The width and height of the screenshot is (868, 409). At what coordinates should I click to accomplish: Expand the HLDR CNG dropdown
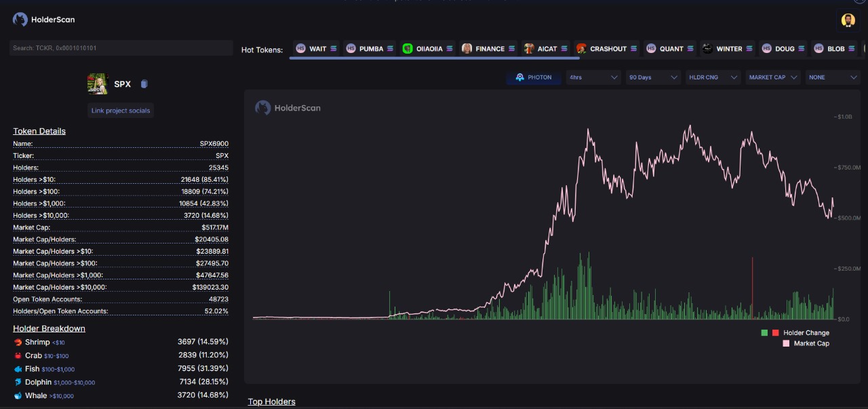[x=713, y=77]
